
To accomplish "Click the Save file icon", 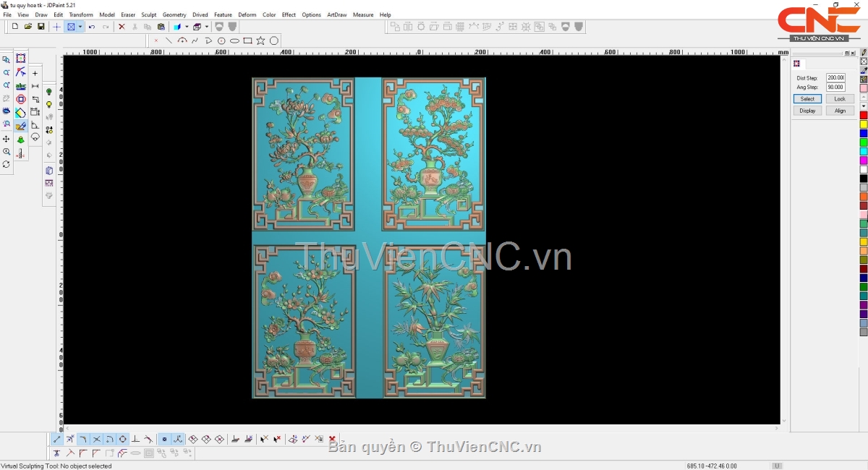I will coord(41,27).
